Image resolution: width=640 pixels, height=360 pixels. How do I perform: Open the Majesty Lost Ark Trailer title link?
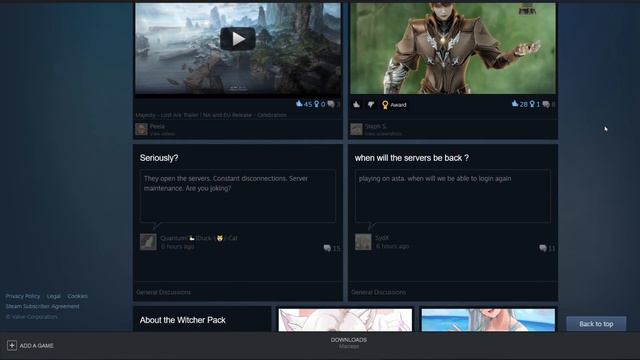coord(211,115)
